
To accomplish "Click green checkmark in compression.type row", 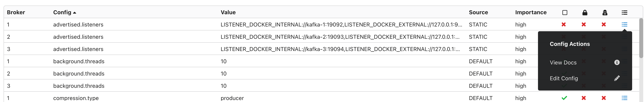I will tap(564, 98).
